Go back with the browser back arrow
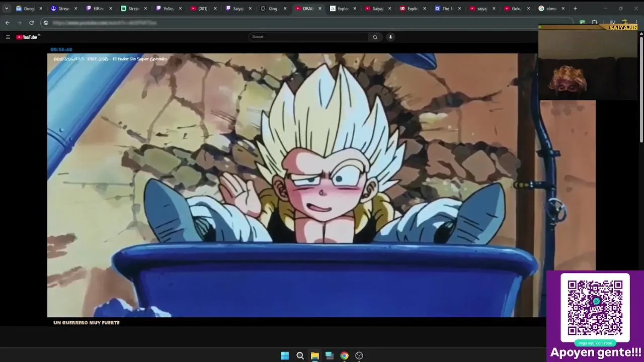Screen dimensions: 644x362 click(x=7, y=23)
